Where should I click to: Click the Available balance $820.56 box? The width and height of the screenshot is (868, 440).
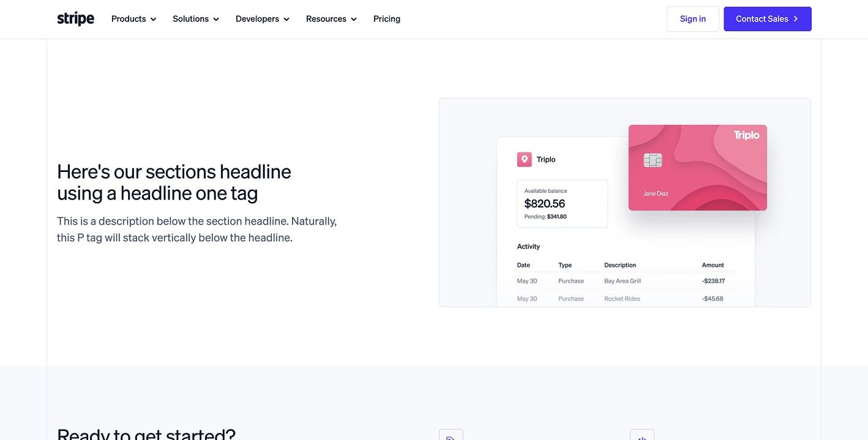click(x=562, y=204)
